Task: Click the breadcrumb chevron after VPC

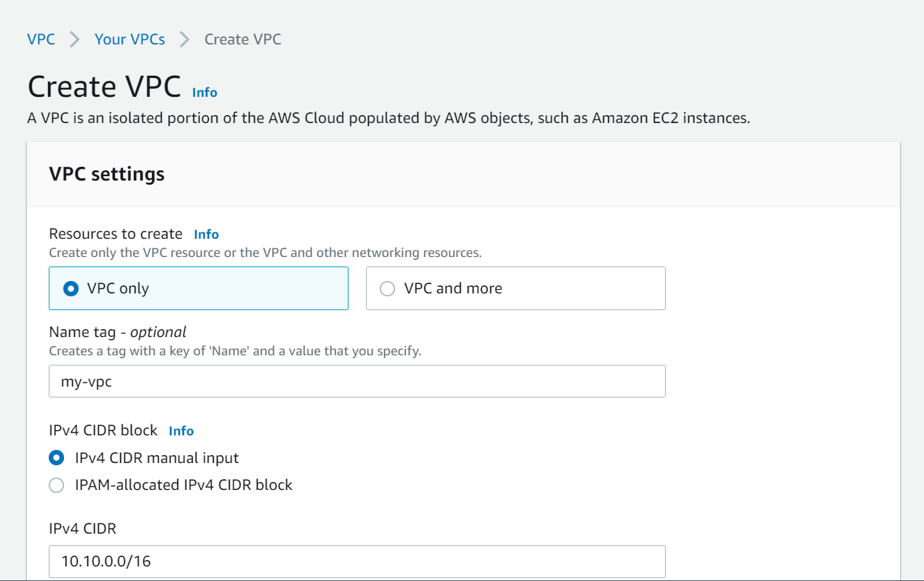Action: (x=74, y=39)
